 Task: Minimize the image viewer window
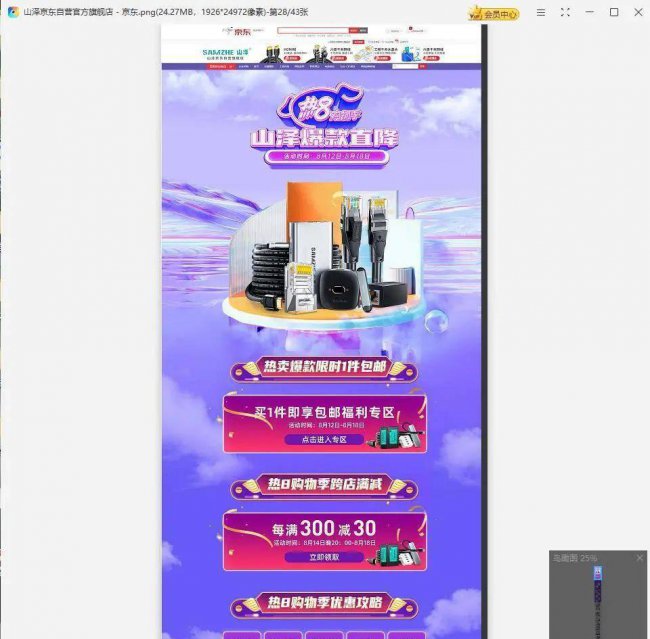(x=589, y=12)
